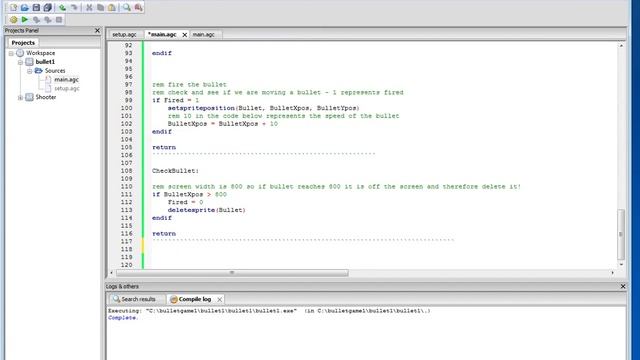Click the New file toolbar icon
The width and height of the screenshot is (640, 360).
click(13, 7)
